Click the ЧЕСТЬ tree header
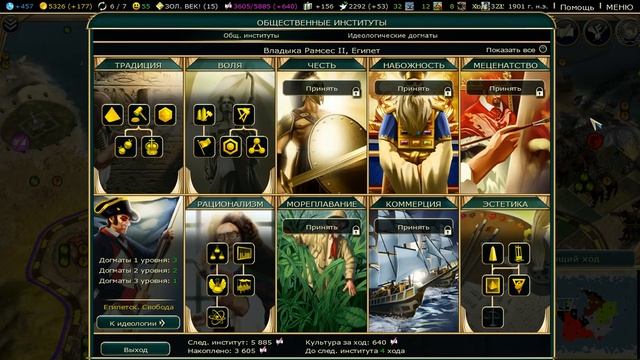 point(322,65)
